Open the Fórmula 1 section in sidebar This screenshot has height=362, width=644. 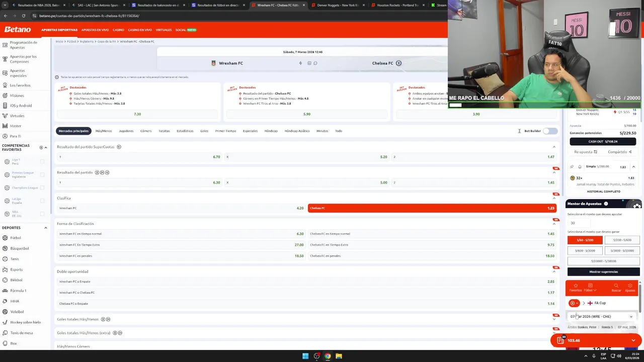[18, 291]
